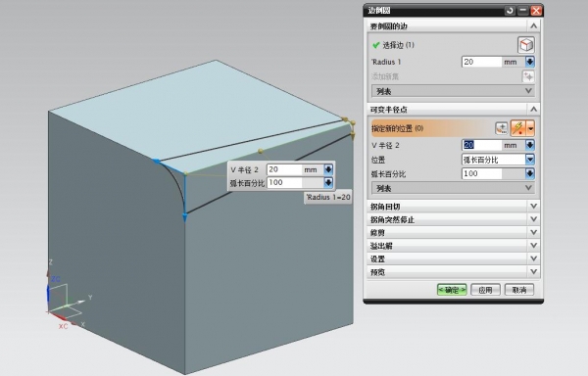Viewport: 588px width, 376px height.
Task: Expand the 拐角突然停止 section
Action: coord(454,219)
